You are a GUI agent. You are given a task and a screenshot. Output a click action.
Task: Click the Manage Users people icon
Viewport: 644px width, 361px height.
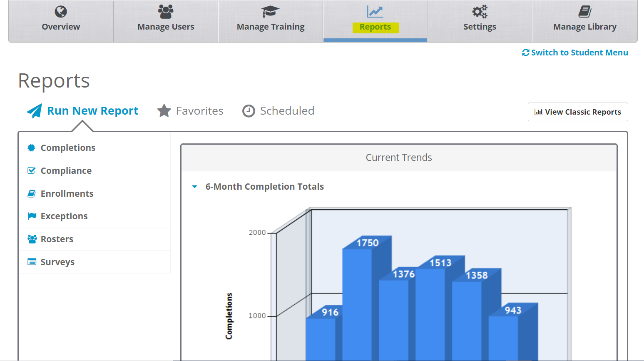coord(166,12)
